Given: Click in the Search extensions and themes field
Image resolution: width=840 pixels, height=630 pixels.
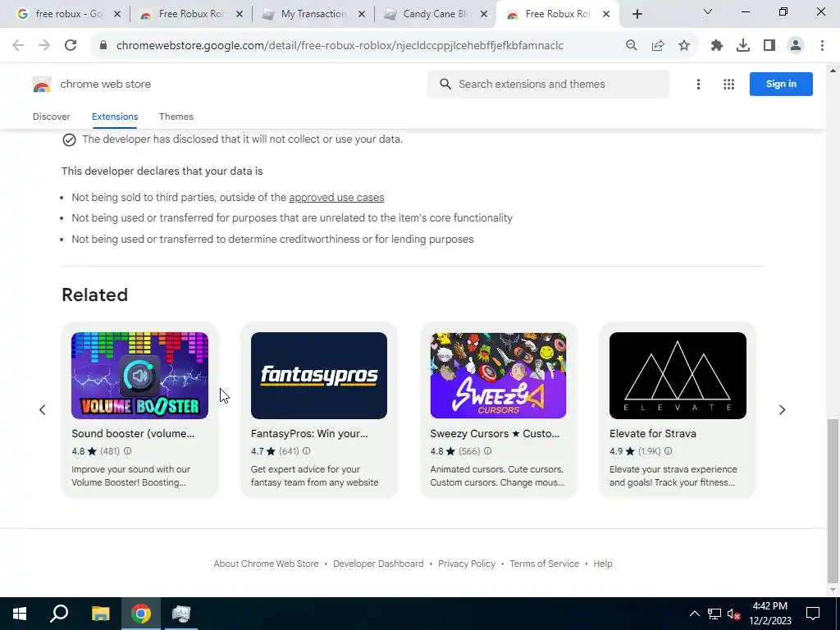Looking at the screenshot, I should (549, 84).
